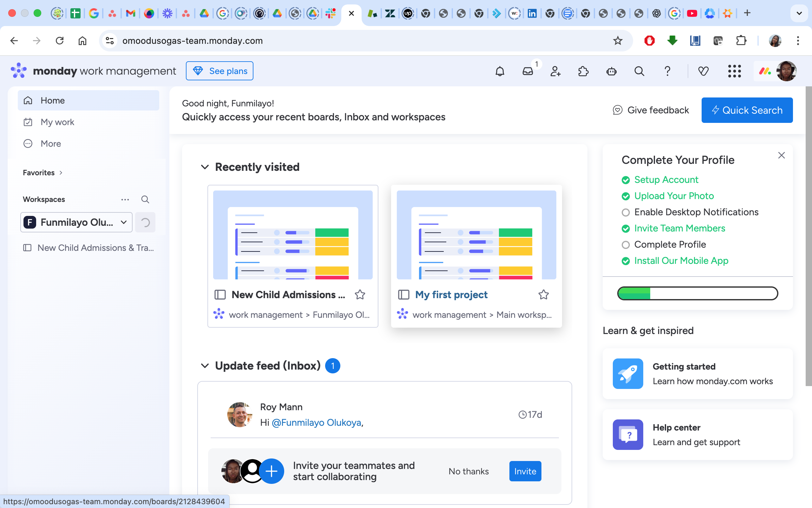Open the tab search dropdown arrow
This screenshot has height=508, width=812.
coord(799,13)
